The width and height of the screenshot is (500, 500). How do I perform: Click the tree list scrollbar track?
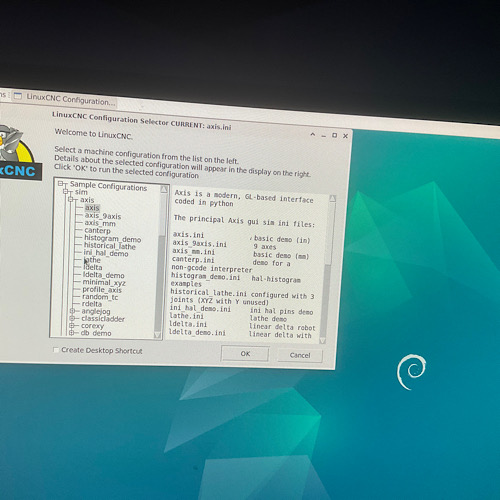click(x=160, y=263)
